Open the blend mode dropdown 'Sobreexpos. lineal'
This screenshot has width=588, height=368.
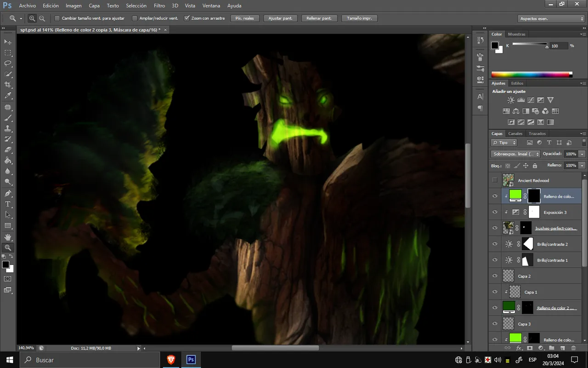tap(515, 154)
